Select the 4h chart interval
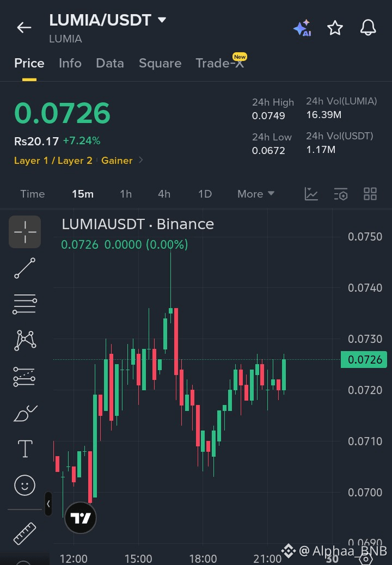The width and height of the screenshot is (392, 565). click(164, 194)
